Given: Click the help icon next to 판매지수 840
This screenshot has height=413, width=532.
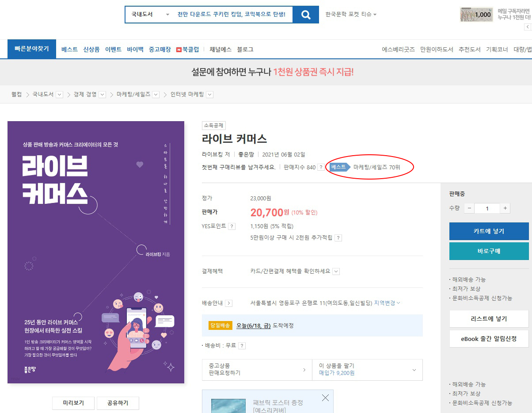Looking at the screenshot, I should click(321, 168).
